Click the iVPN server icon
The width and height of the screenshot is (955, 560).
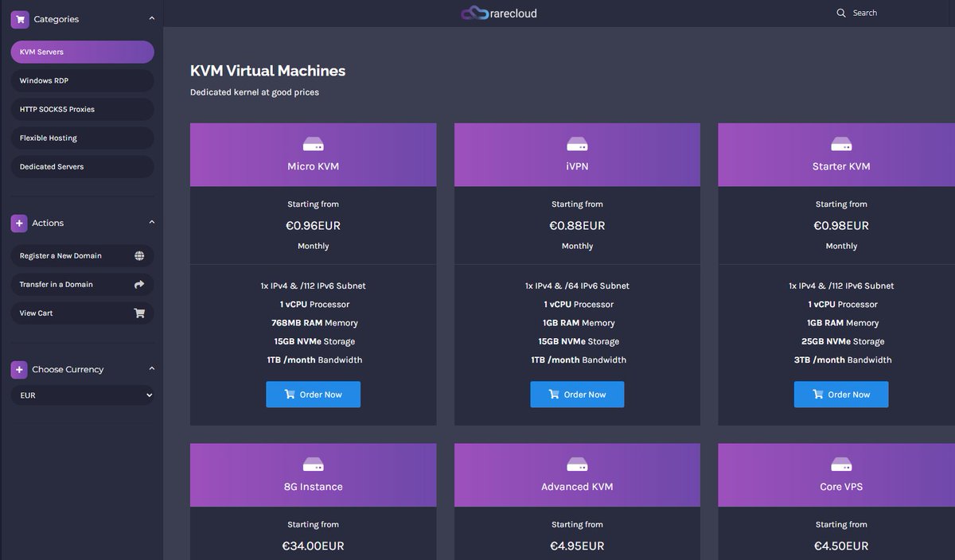pyautogui.click(x=577, y=145)
